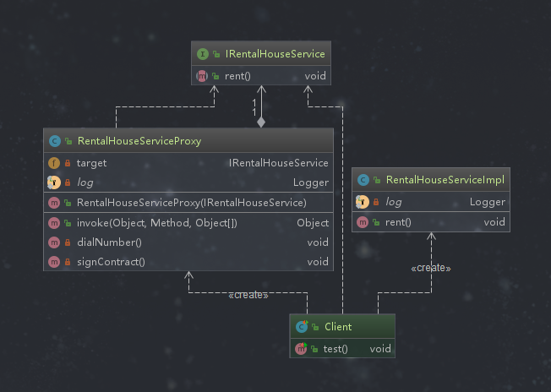
Task: Click the method icon beside signContract()
Action: coord(54,262)
